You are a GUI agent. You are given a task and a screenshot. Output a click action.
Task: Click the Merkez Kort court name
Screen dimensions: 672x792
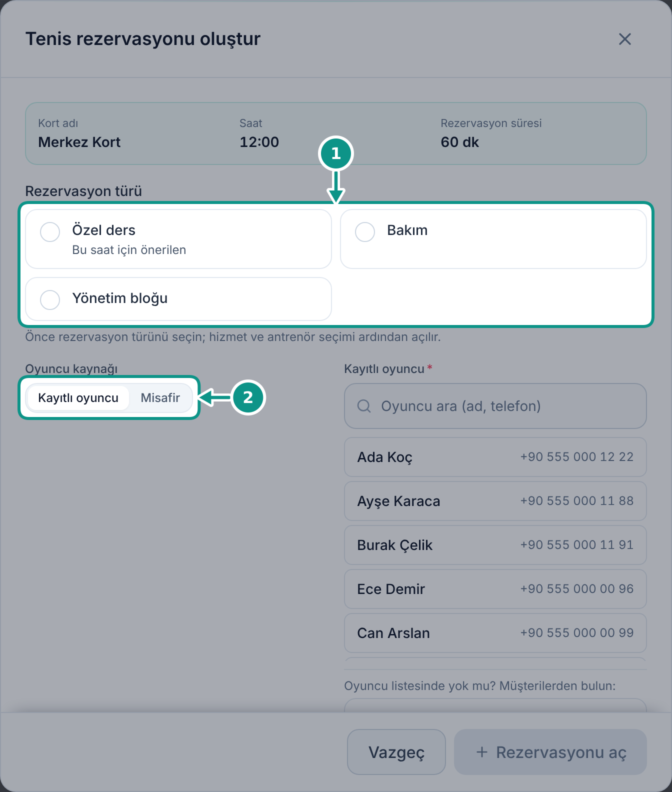tap(79, 142)
